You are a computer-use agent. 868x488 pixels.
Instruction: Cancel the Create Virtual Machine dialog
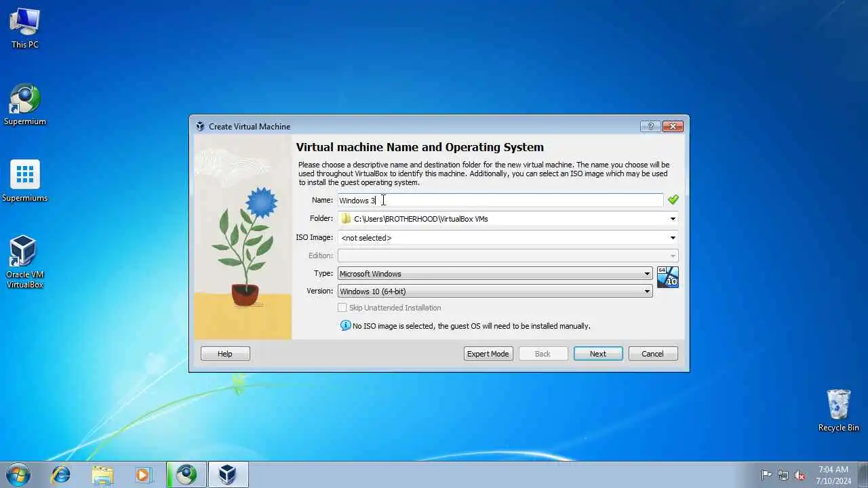coord(653,354)
